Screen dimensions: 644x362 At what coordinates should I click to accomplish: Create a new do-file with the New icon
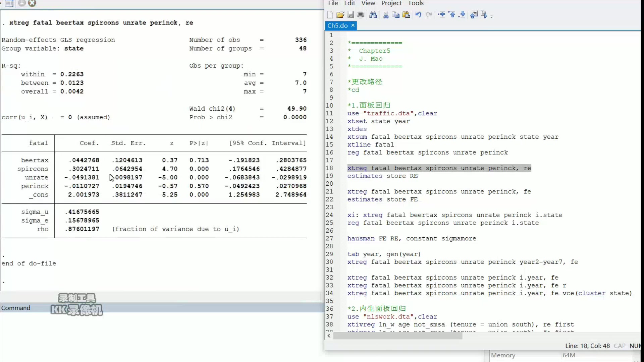click(x=330, y=15)
